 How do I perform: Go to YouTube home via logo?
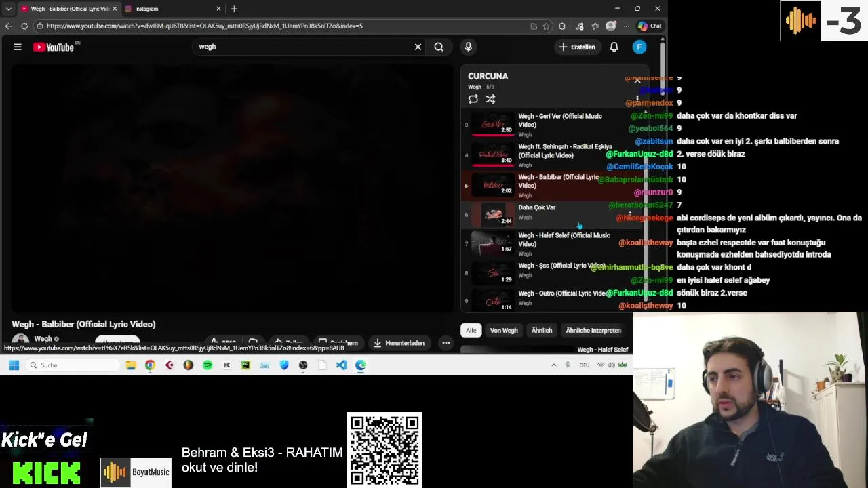tap(54, 47)
